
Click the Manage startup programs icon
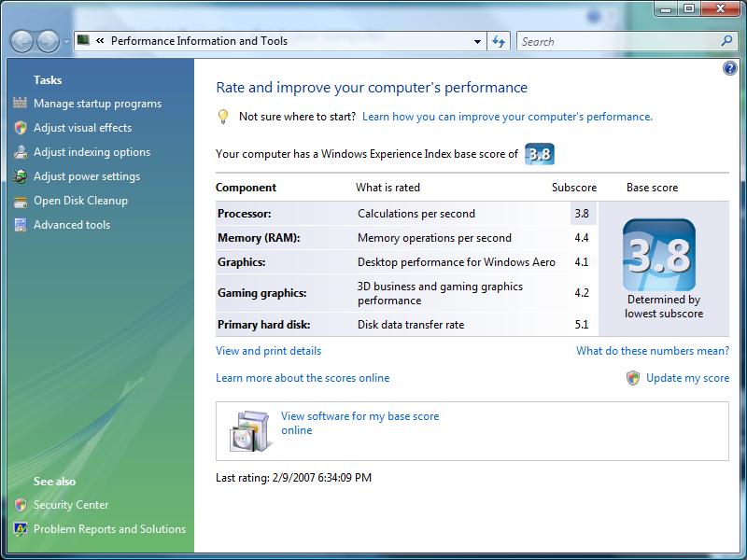pos(20,103)
